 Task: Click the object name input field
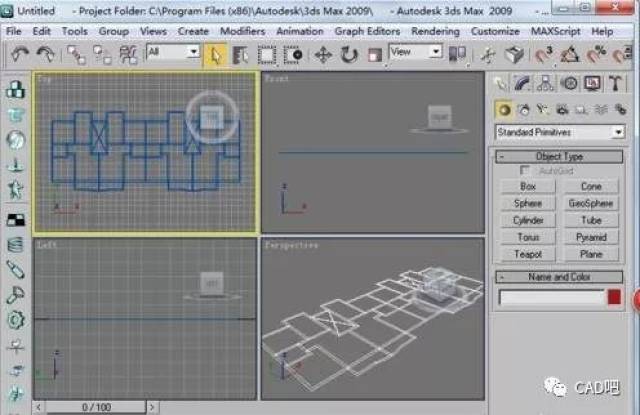[551, 297]
